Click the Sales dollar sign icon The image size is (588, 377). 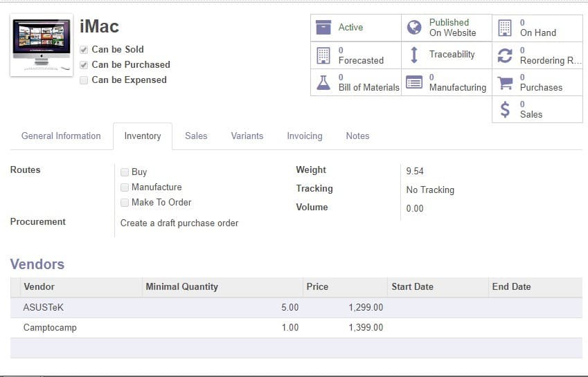click(505, 110)
